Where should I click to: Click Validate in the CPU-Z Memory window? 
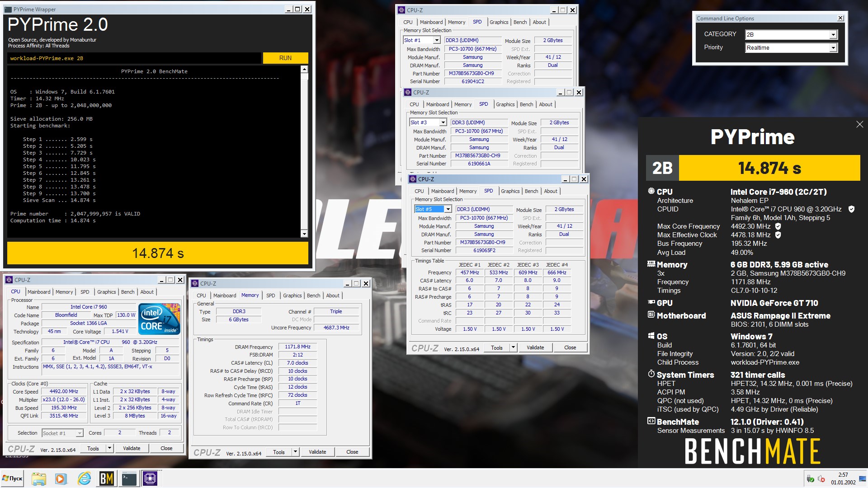[x=317, y=452]
